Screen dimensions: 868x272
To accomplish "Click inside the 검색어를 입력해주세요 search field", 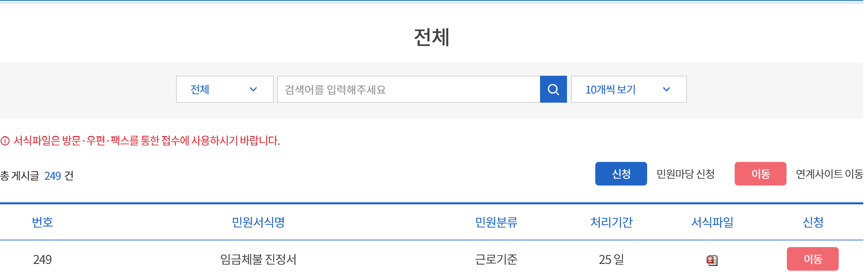I will (x=404, y=89).
